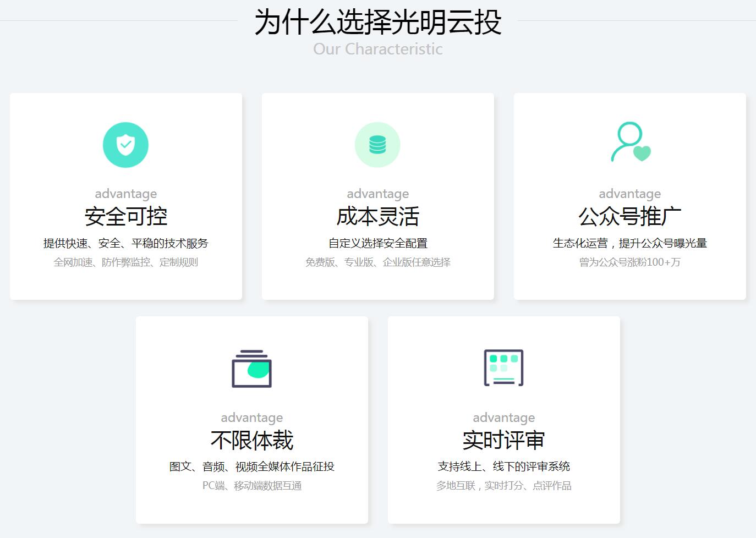The image size is (756, 538).
Task: Click text 提供快速、安全、平稳的技术服务
Action: (126, 243)
